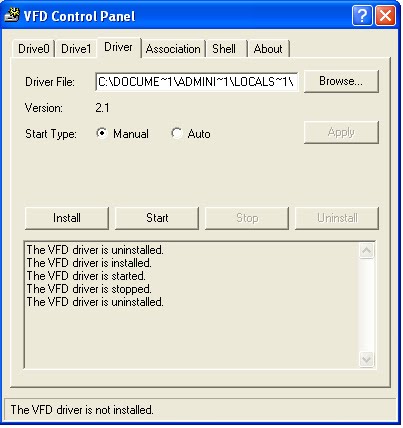
Task: Click the log scrollbar up arrow
Action: click(367, 250)
